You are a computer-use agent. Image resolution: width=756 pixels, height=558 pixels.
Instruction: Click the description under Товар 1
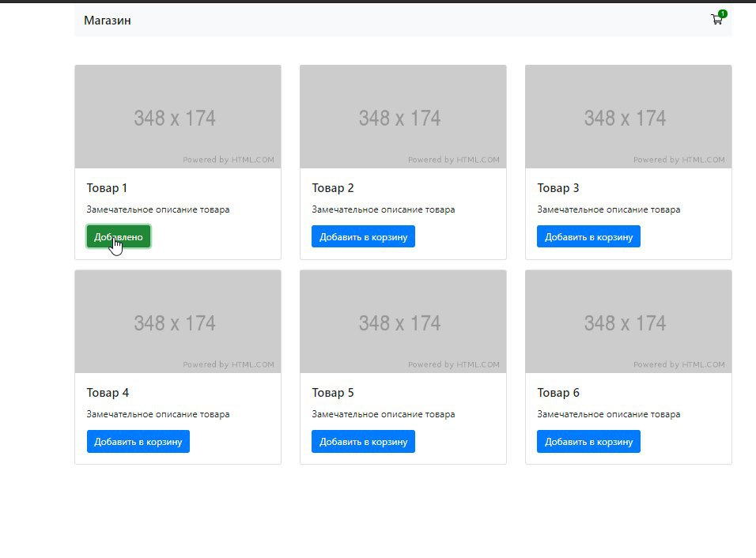(158, 209)
